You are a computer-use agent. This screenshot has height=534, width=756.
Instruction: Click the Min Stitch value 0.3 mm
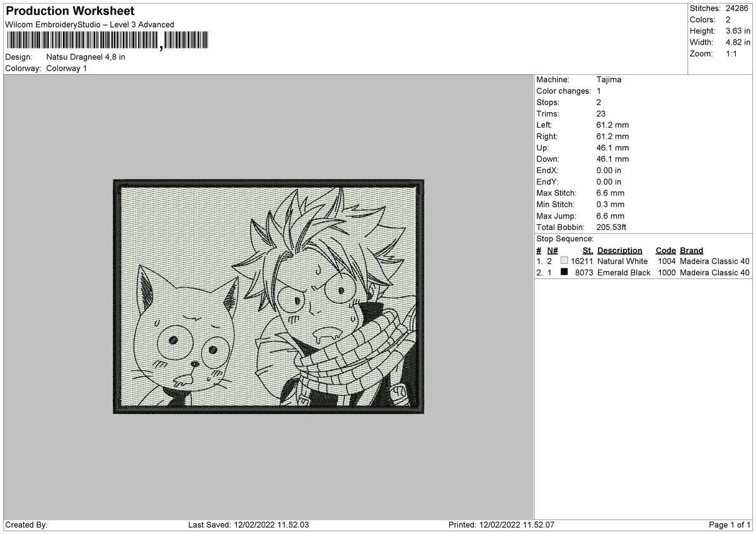tap(610, 205)
